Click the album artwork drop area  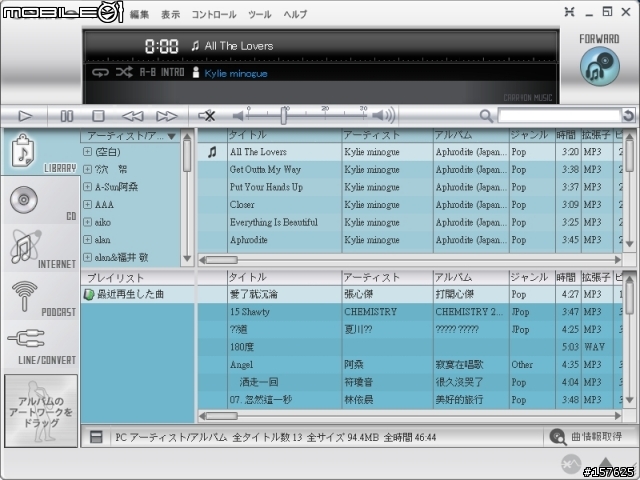point(41,411)
